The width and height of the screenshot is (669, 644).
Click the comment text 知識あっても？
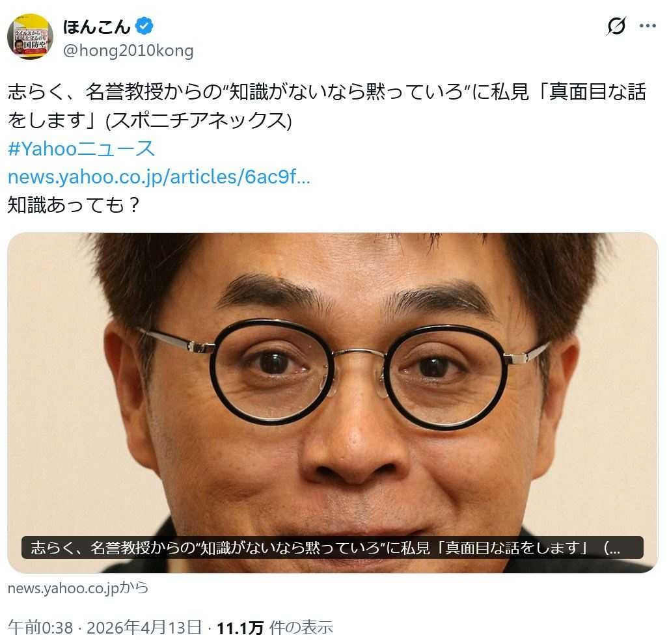click(x=74, y=205)
